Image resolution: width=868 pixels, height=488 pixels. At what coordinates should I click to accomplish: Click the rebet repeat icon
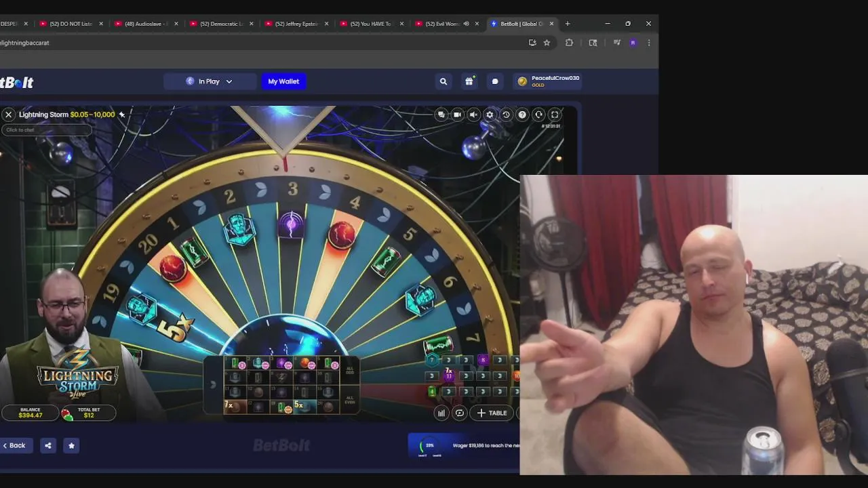tap(460, 413)
